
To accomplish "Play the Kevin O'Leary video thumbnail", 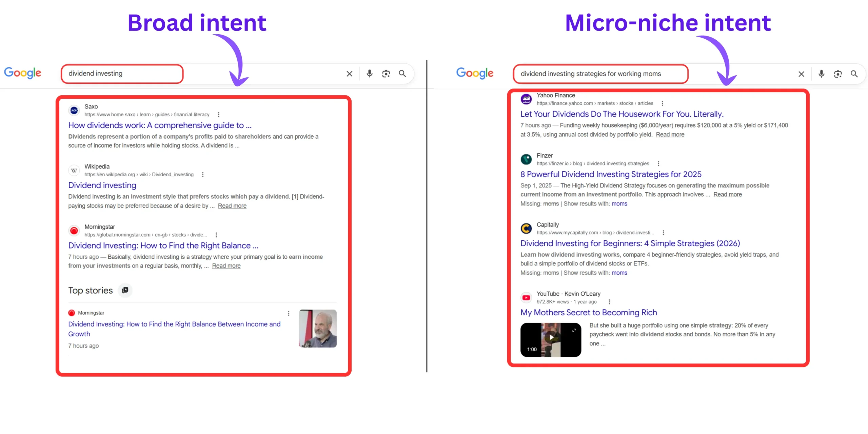I will pos(551,339).
